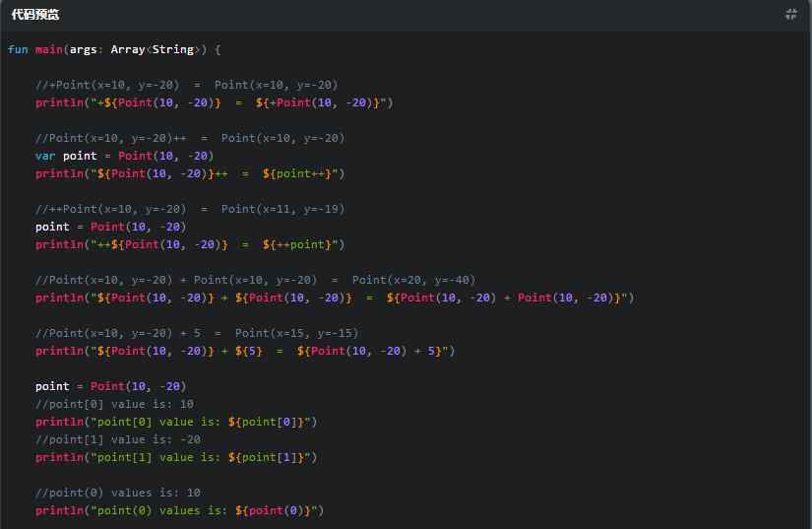Image resolution: width=812 pixels, height=529 pixels.
Task: Click the println line adding two Points
Action: click(x=335, y=298)
